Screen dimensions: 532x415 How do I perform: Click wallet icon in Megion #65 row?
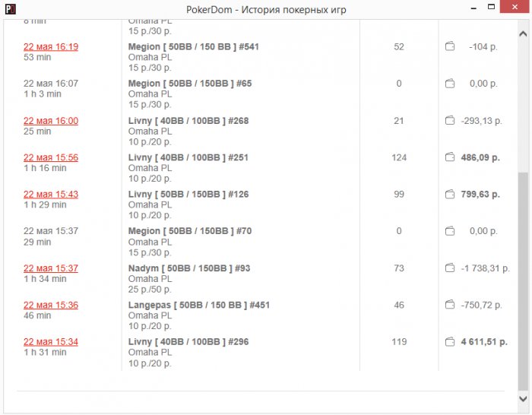point(450,83)
